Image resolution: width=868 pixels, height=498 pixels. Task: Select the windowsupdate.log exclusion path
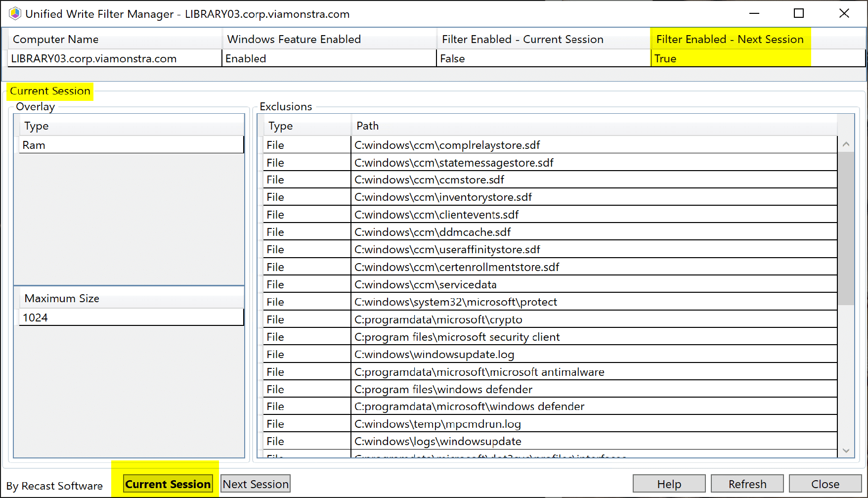[434, 355]
